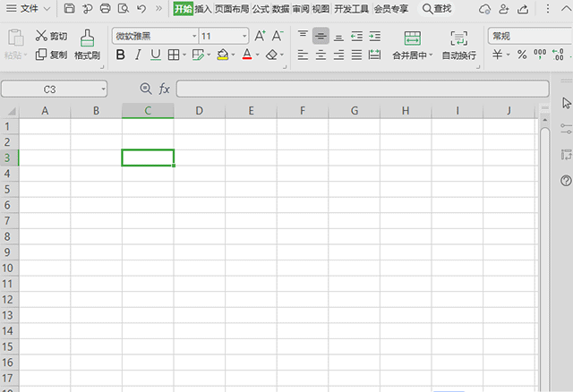
Task: Expand more quick-access tools chevron
Action: (x=158, y=8)
